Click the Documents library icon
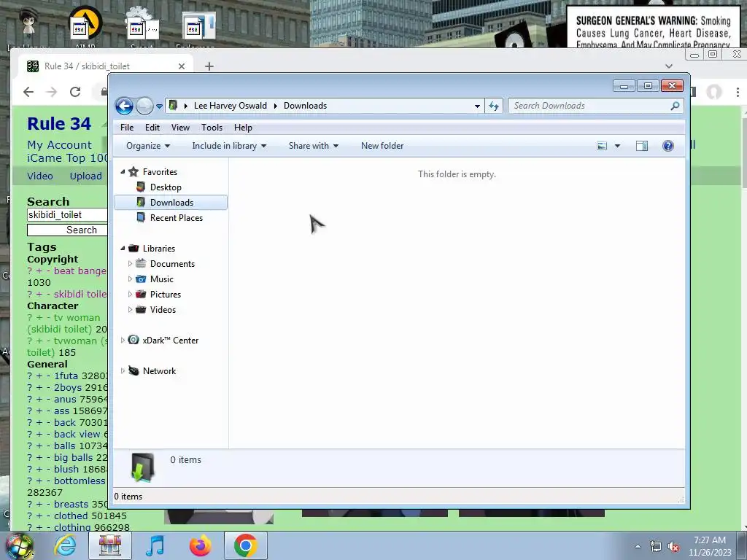 [141, 263]
